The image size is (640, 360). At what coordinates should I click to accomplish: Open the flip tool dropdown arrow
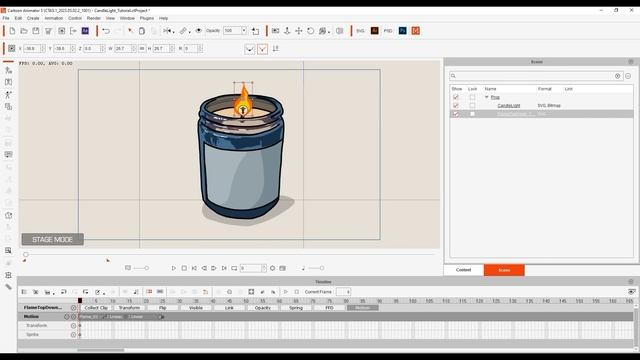(173, 32)
